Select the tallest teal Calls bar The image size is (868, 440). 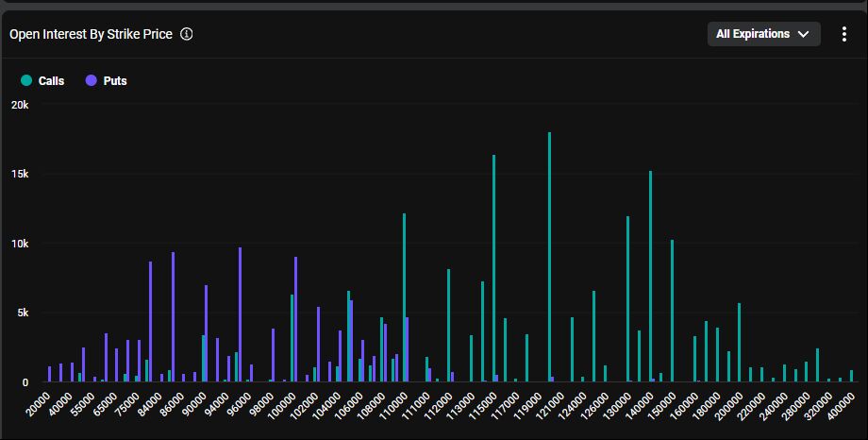tap(549, 257)
